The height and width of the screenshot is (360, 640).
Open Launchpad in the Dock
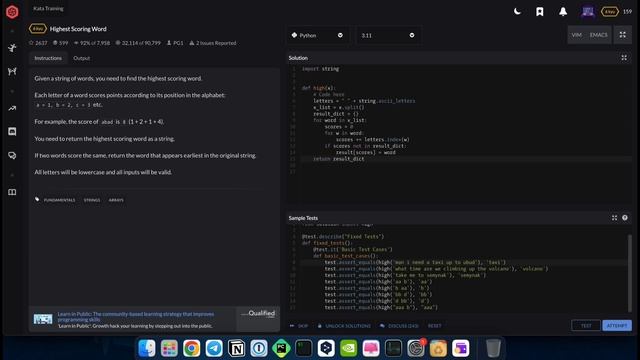[169, 348]
